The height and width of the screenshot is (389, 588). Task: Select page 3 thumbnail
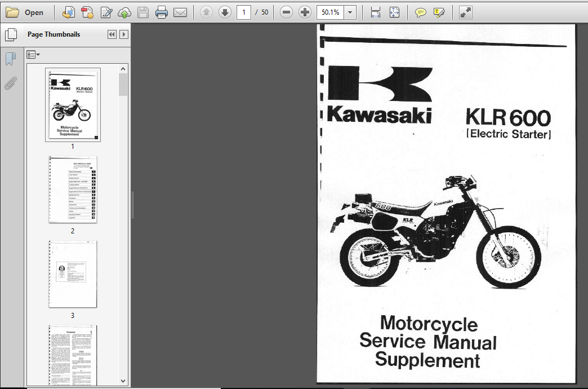point(73,274)
